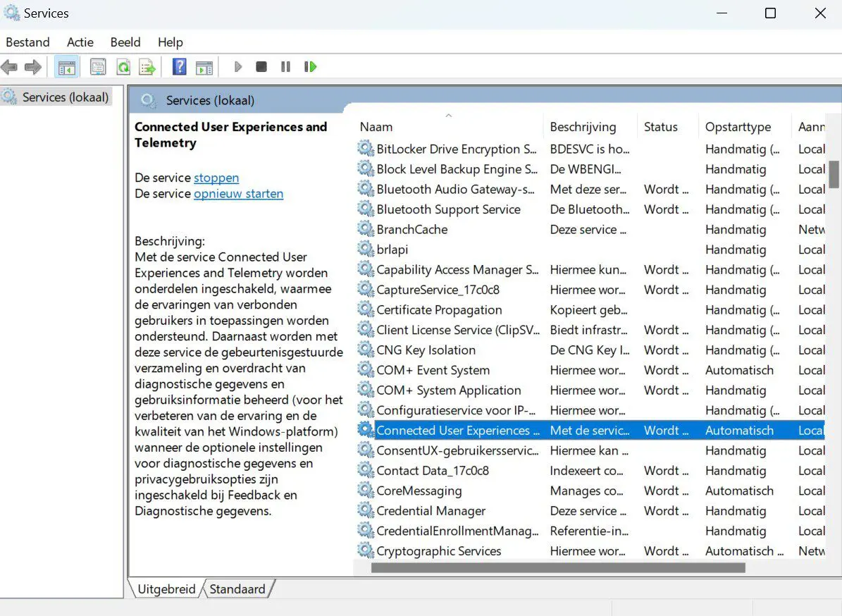The height and width of the screenshot is (616, 842).
Task: Select COM+ System Application row
Action: pyautogui.click(x=590, y=390)
